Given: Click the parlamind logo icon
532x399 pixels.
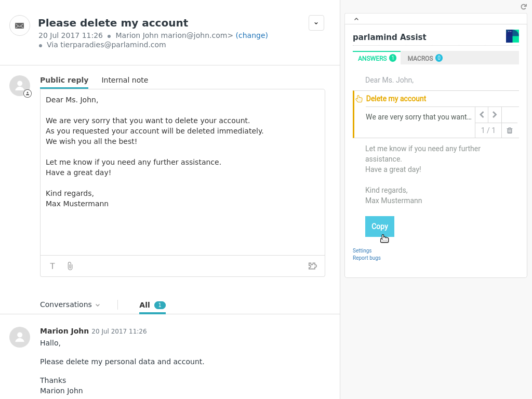Looking at the screenshot, I should [x=512, y=36].
